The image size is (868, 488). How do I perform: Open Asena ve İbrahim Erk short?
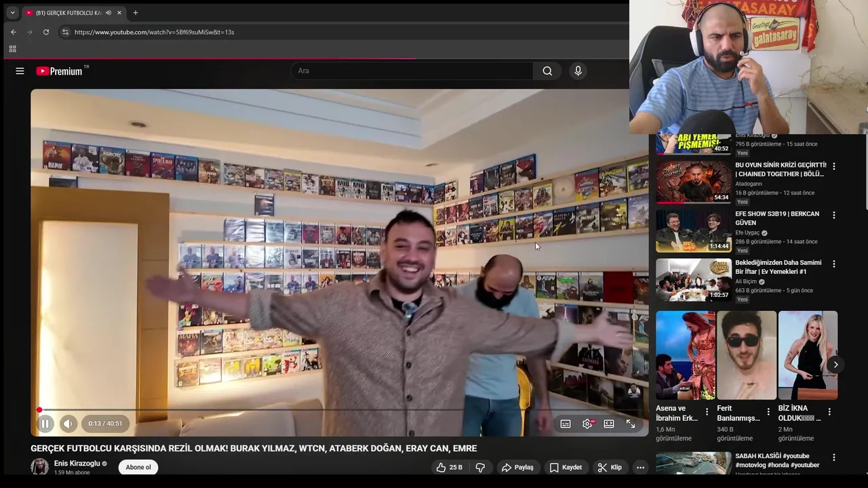click(x=686, y=355)
